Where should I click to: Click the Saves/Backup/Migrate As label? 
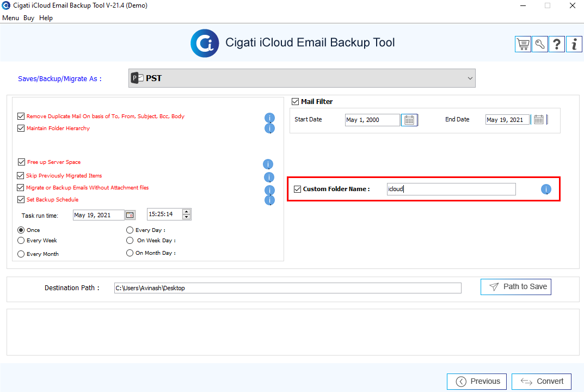(x=59, y=78)
